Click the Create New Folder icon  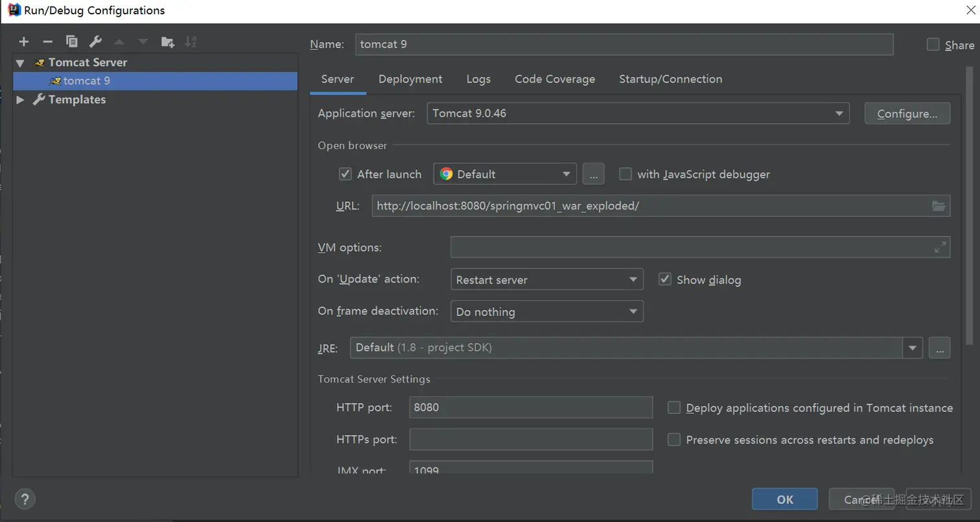(167, 42)
